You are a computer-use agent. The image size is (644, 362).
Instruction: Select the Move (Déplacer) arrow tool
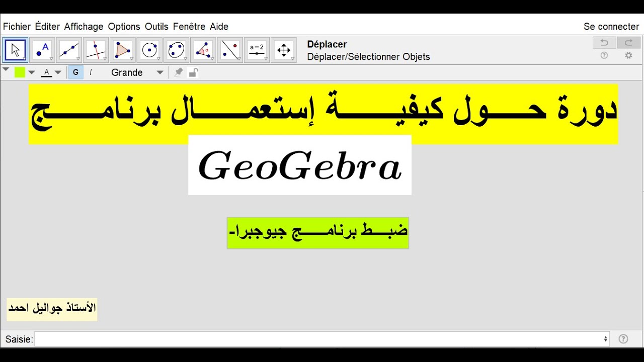point(16,50)
